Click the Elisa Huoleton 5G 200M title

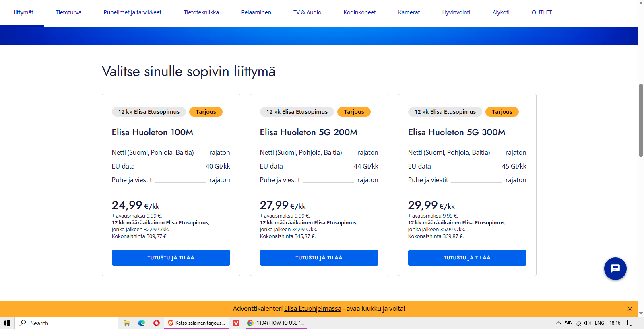coord(309,132)
